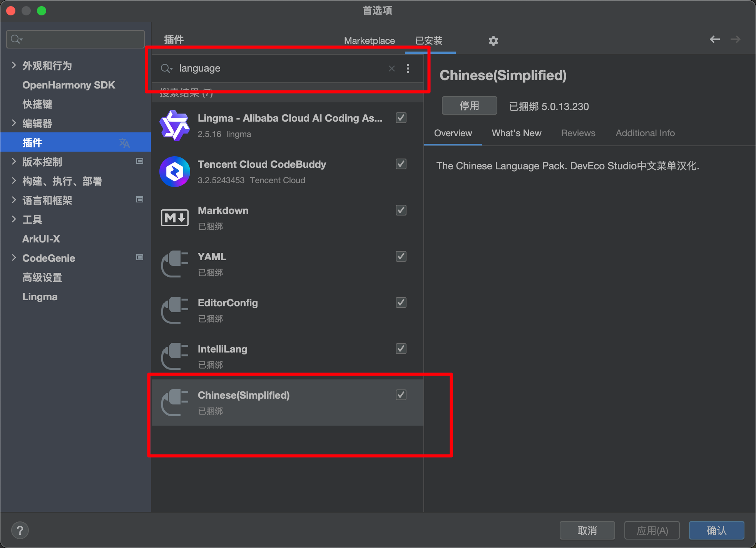Open plugin search options kebab menu
This screenshot has width=756, height=548.
(x=408, y=68)
